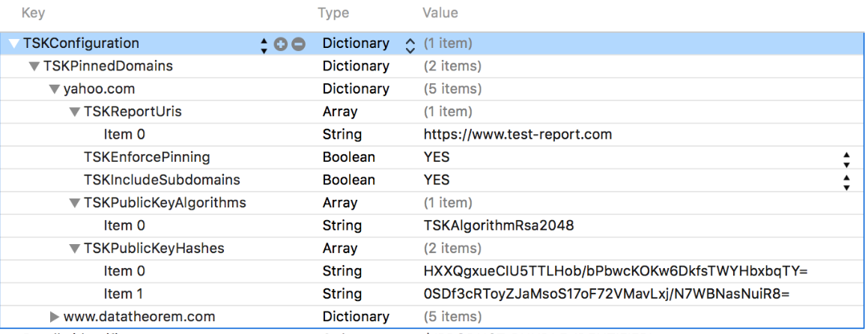Collapse the TSKConfiguration disclosure triangle

coord(14,44)
